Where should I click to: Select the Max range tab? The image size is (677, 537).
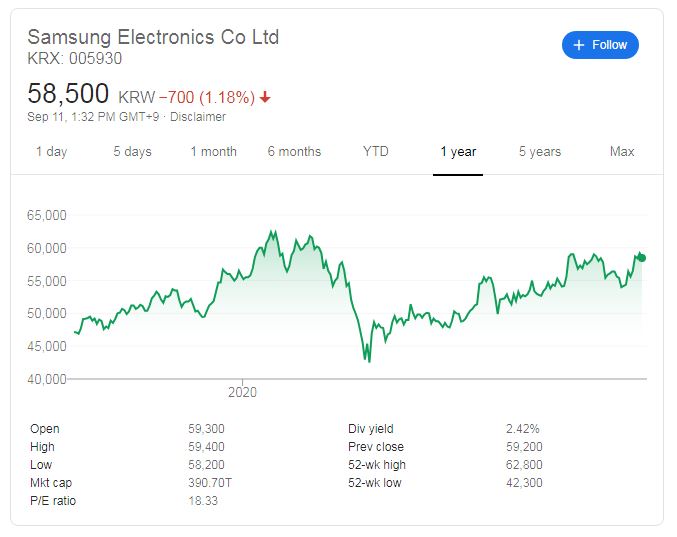pyautogui.click(x=622, y=152)
